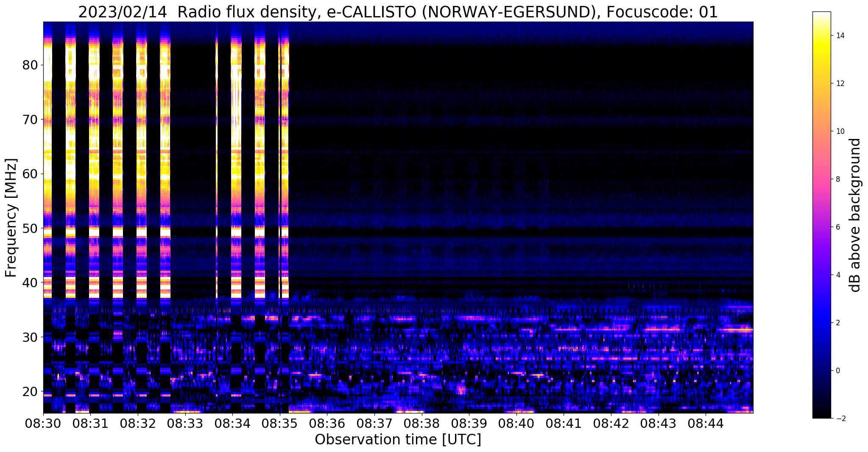Image resolution: width=868 pixels, height=452 pixels.
Task: Click the 08:34 time tick label
Action: tap(232, 424)
